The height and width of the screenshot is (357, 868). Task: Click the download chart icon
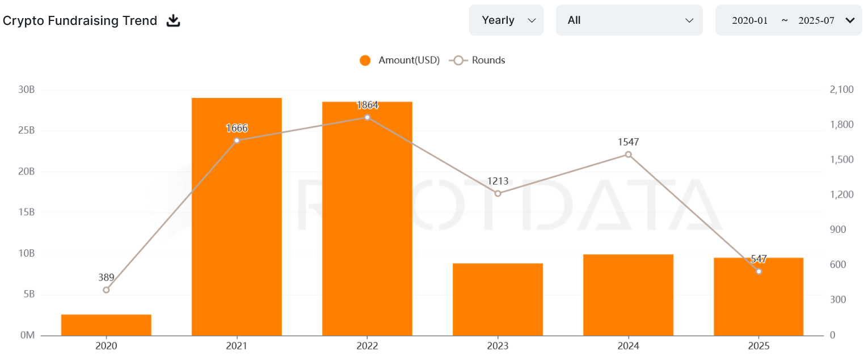(172, 20)
